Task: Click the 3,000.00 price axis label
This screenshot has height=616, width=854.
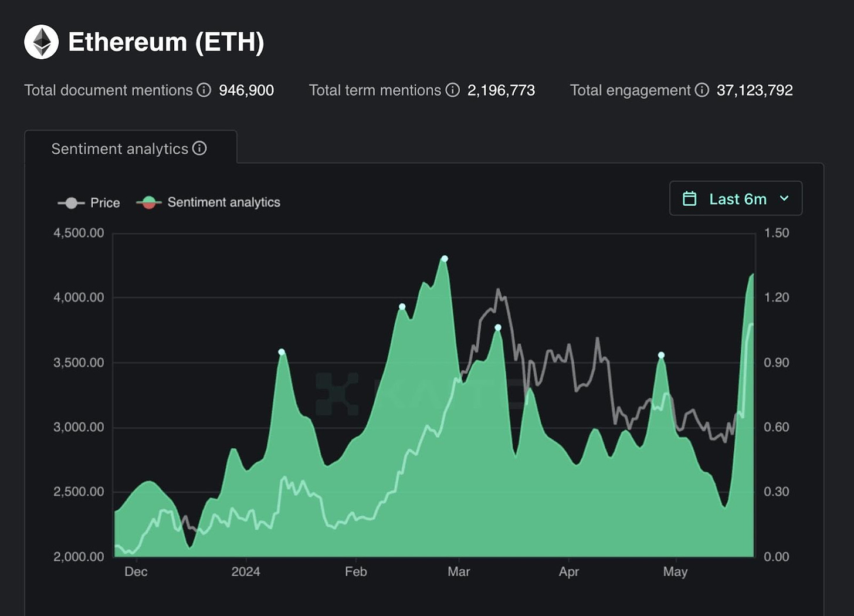Action: point(79,427)
